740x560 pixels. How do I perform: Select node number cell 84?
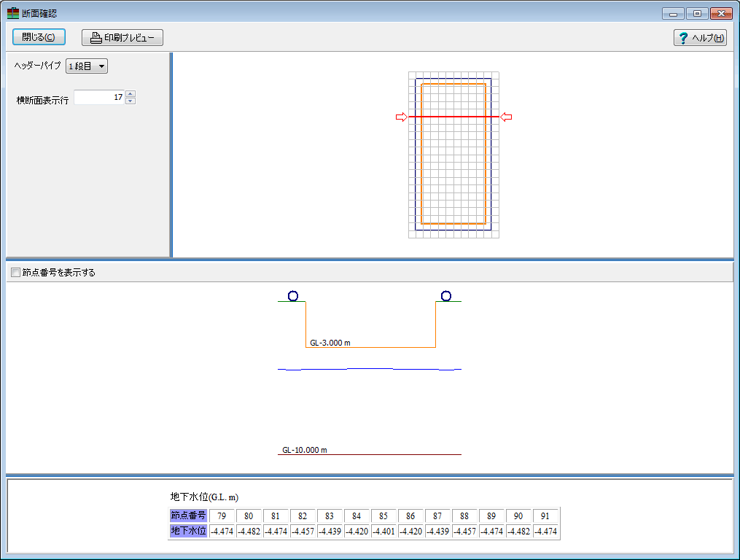click(357, 516)
